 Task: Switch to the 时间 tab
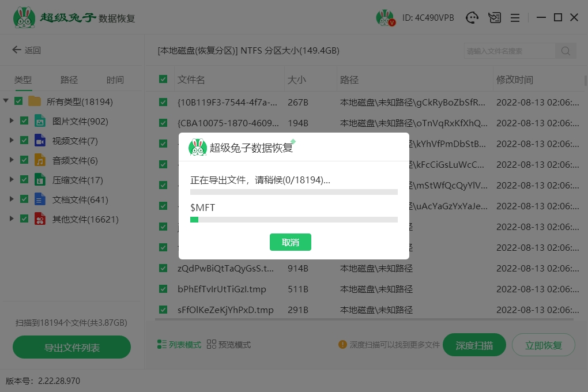(x=115, y=80)
